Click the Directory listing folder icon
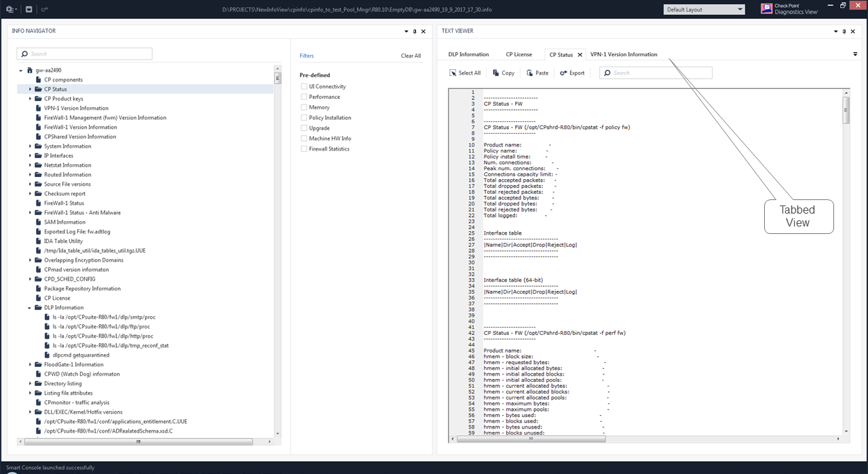868x474 pixels. [x=39, y=383]
